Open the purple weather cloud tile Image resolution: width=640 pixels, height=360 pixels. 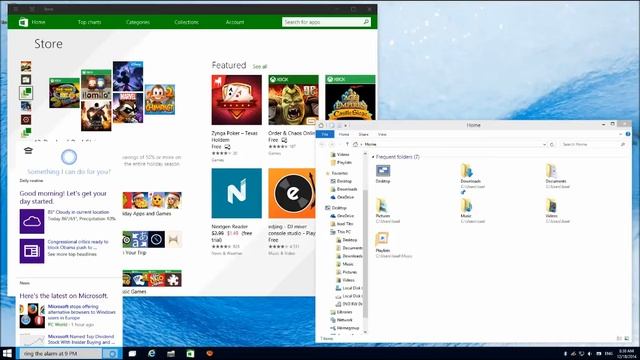(32, 221)
